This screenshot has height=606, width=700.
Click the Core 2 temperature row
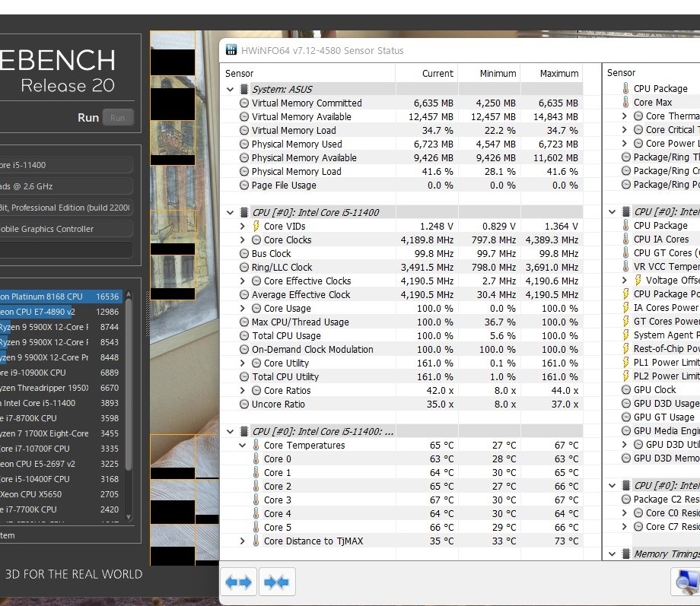pos(402,487)
